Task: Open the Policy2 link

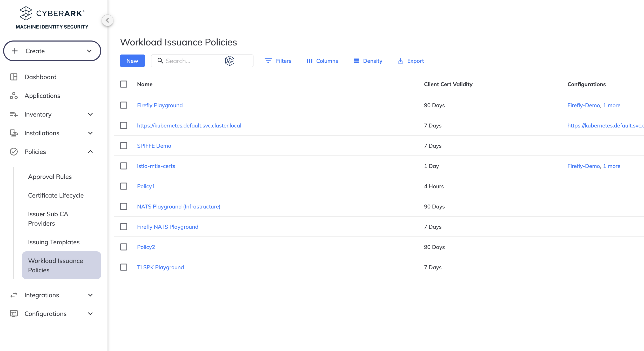Action: point(146,247)
